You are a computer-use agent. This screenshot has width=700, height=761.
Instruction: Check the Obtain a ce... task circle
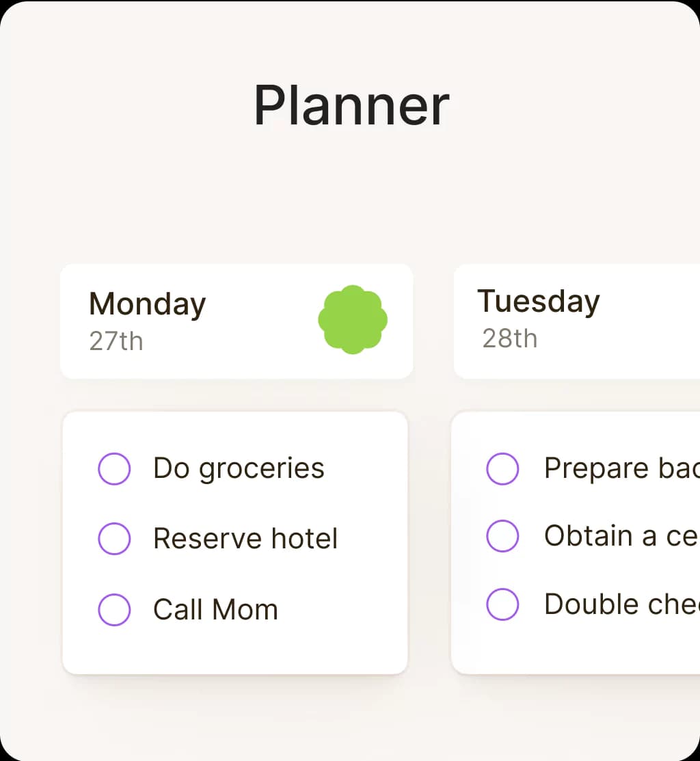pos(502,536)
